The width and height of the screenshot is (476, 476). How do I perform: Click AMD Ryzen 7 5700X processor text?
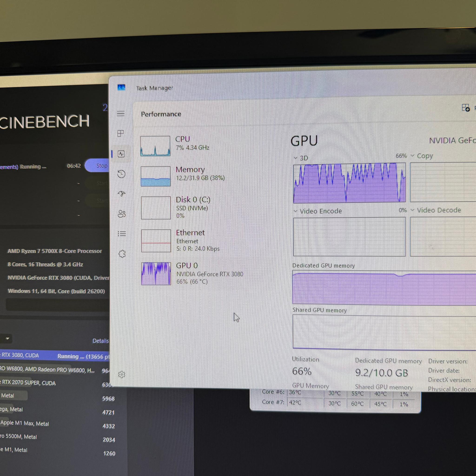pyautogui.click(x=55, y=251)
